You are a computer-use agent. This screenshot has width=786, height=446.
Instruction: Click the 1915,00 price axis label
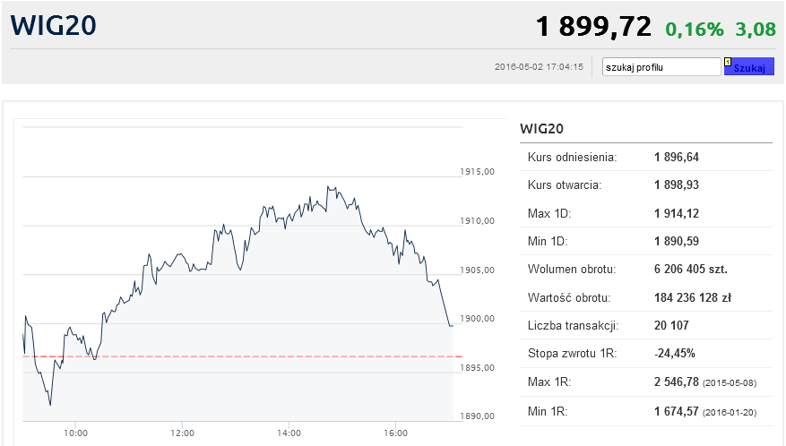tap(477, 172)
